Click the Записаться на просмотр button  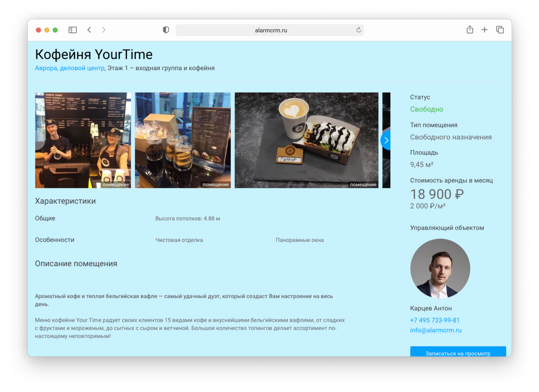(458, 352)
